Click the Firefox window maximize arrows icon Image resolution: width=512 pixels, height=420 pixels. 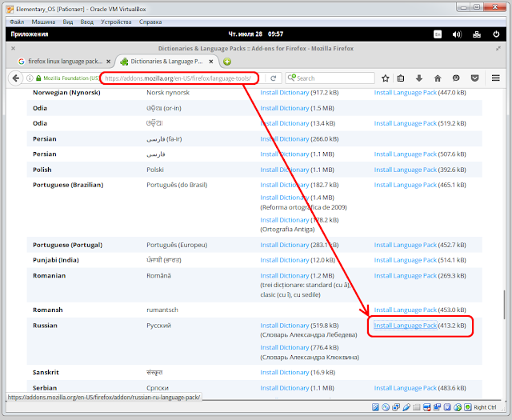tap(498, 48)
